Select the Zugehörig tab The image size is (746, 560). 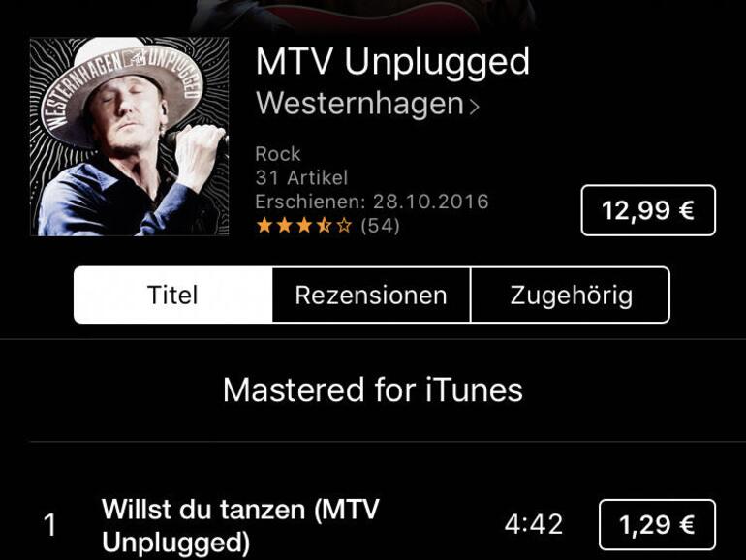tap(571, 295)
